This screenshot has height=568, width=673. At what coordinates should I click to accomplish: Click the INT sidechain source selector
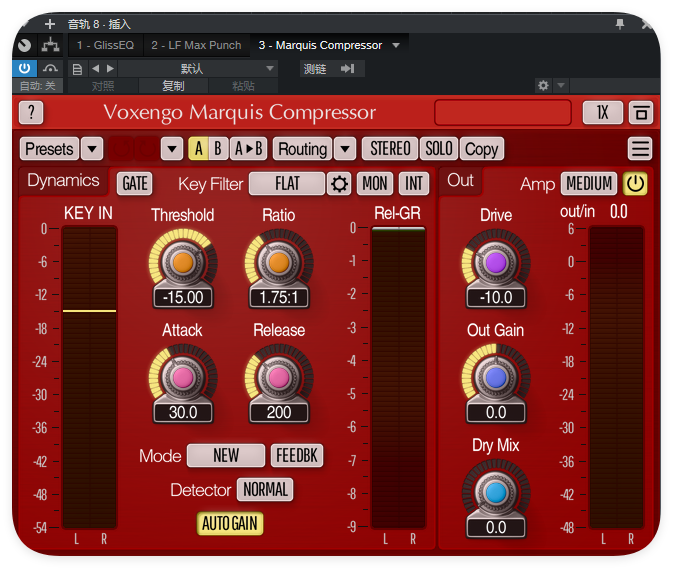pos(414,184)
